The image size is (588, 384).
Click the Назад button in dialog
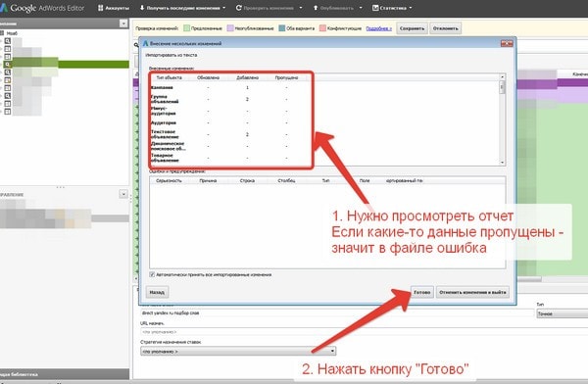[157, 292]
